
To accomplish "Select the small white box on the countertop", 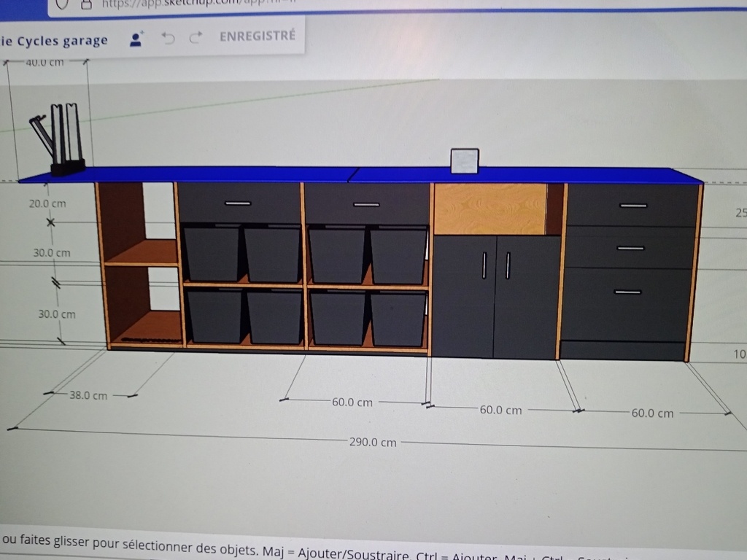I will pos(464,161).
